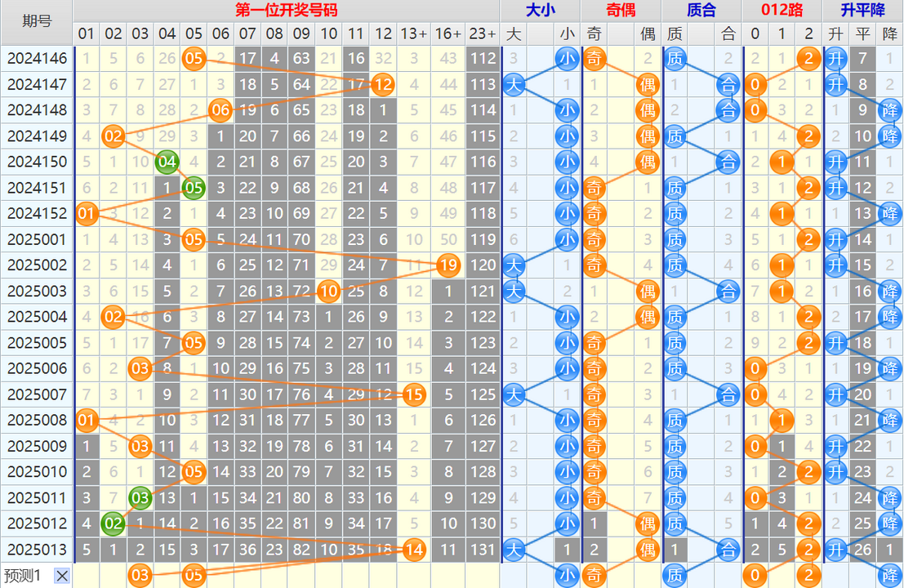
Task: Select period label 2025006
Action: click(37, 368)
